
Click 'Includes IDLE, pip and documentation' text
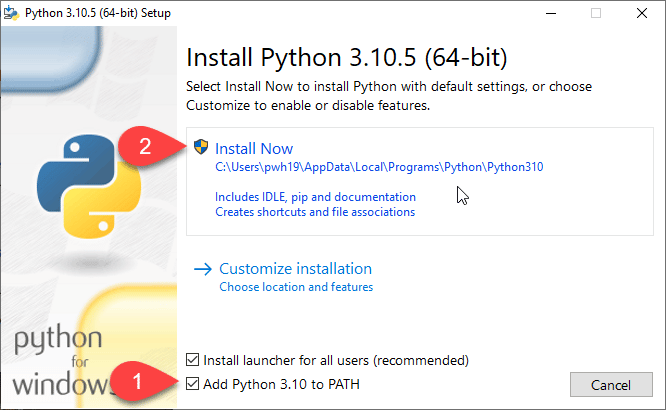point(315,197)
